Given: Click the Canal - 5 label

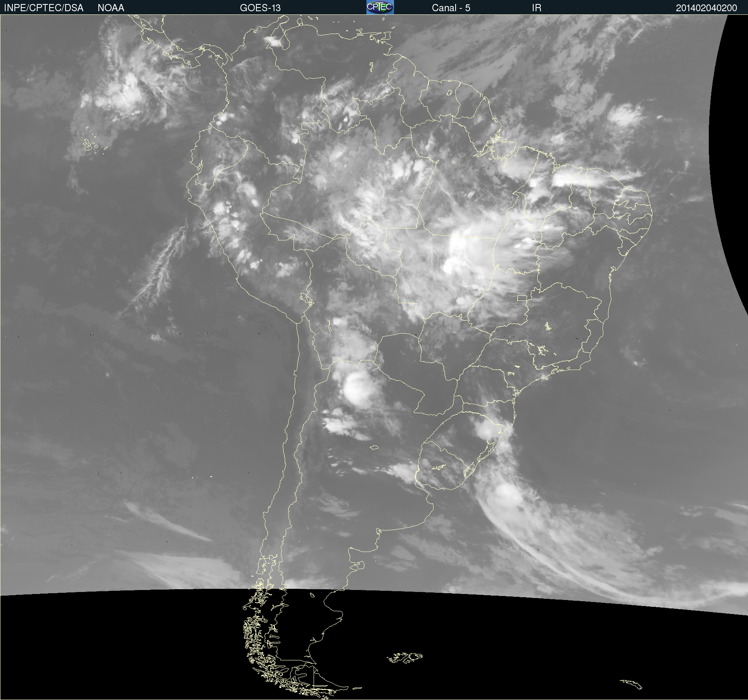Looking at the screenshot, I should [451, 8].
